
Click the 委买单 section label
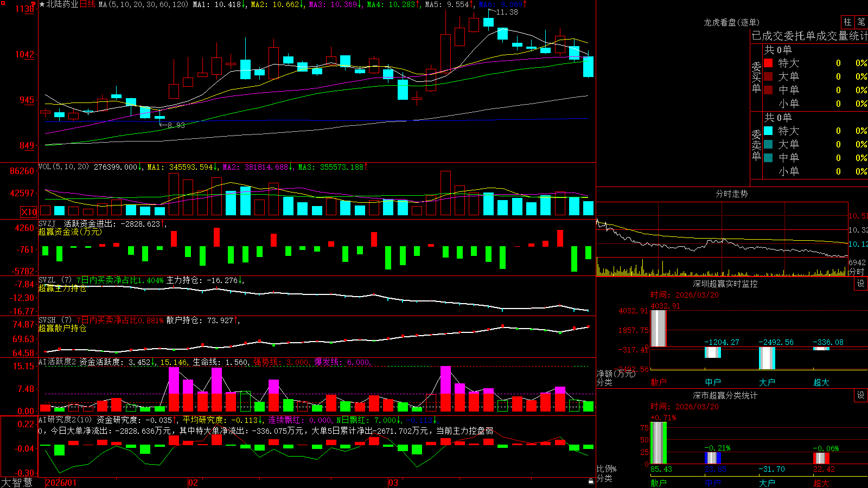[x=756, y=78]
